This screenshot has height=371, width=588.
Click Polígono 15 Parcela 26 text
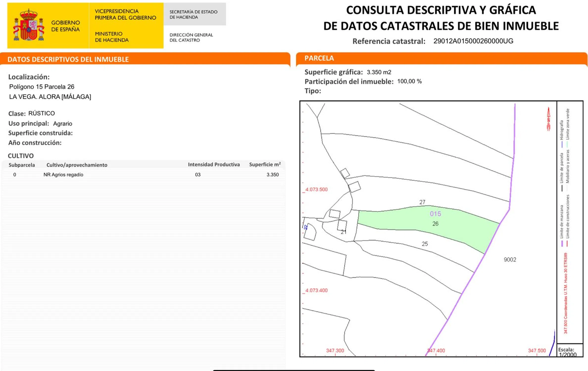point(42,87)
